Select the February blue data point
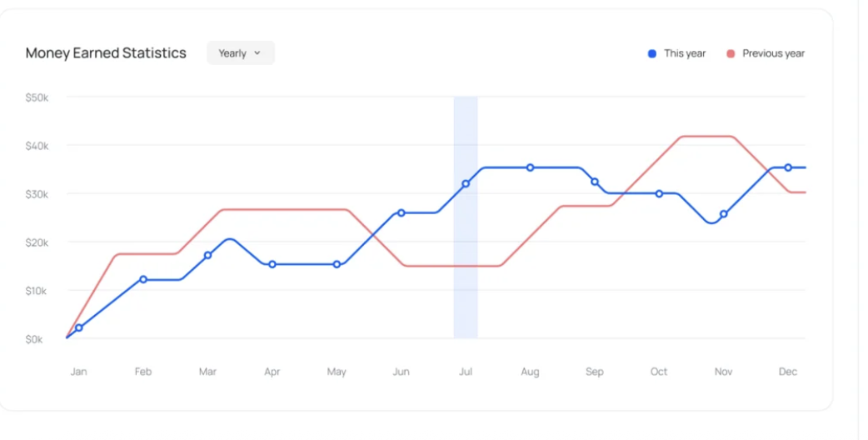 coord(143,279)
